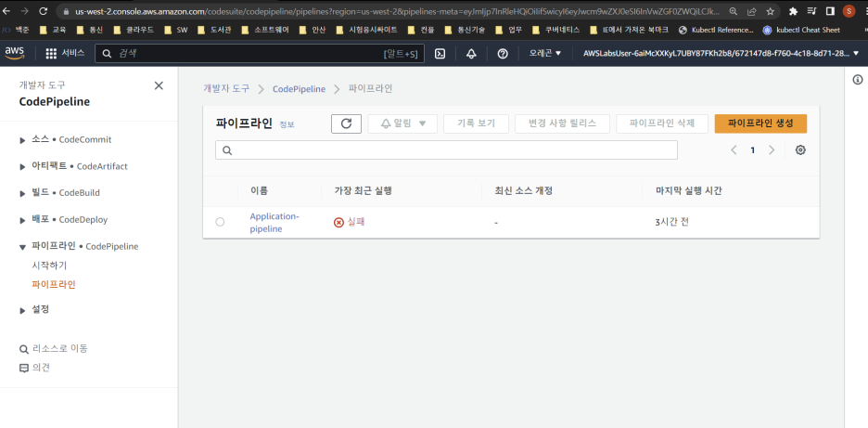Open media control icon in toolbar
The width and height of the screenshot is (868, 428).
point(811,11)
